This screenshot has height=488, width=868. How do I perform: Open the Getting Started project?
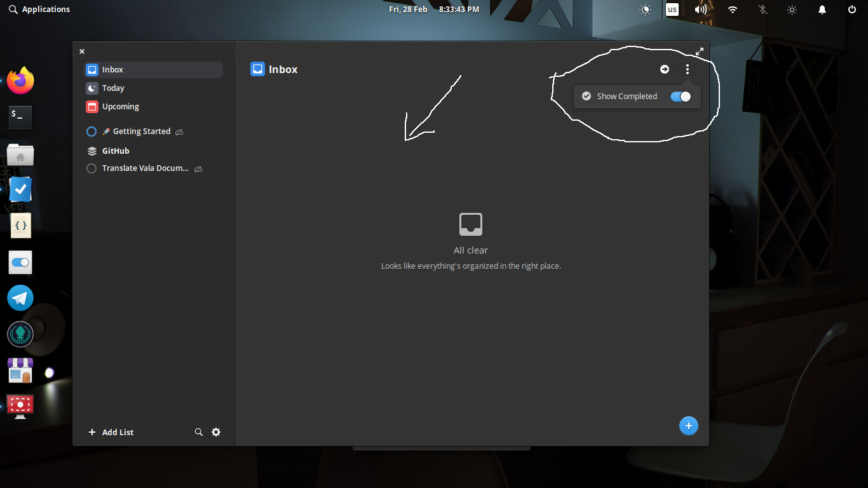click(141, 132)
